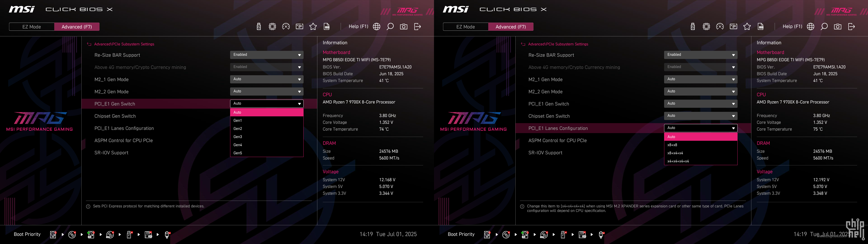Choose x8+x8 lane option in right screenshot
Screen dimensions: 868x244
click(x=701, y=145)
